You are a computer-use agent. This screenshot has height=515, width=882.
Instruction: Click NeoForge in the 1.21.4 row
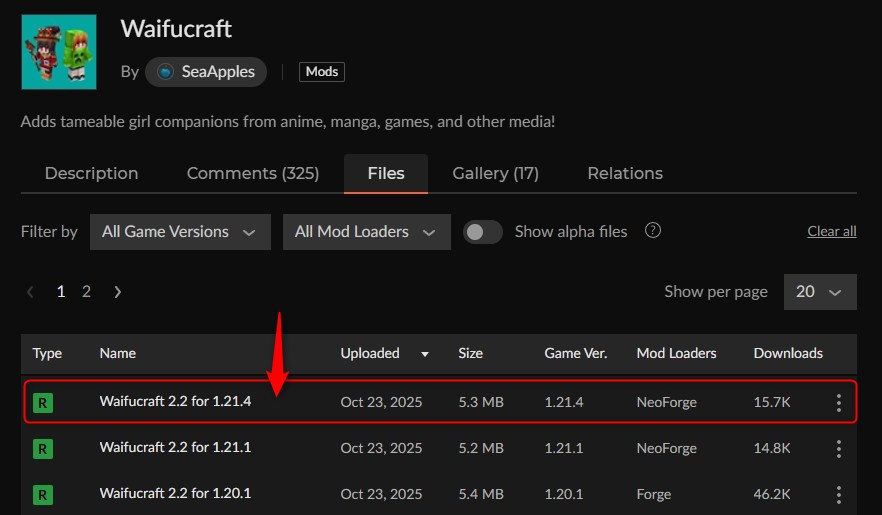(x=667, y=402)
